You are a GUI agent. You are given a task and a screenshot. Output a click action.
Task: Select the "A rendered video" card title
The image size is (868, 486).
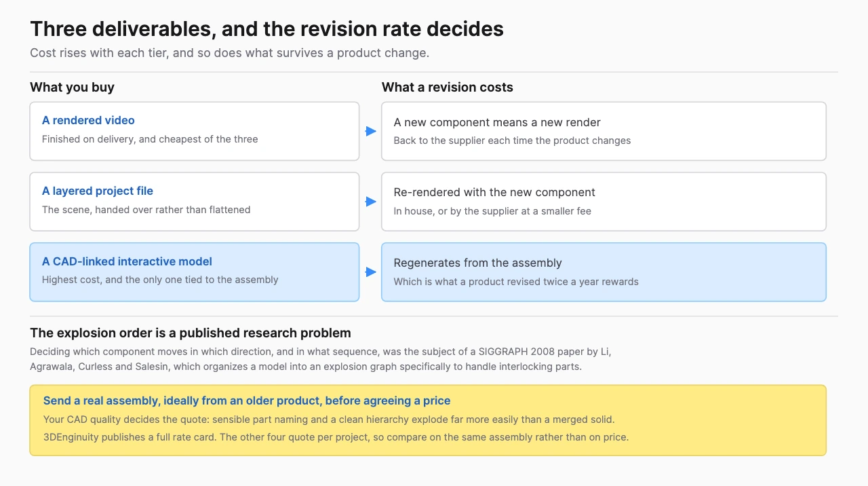[x=88, y=120]
